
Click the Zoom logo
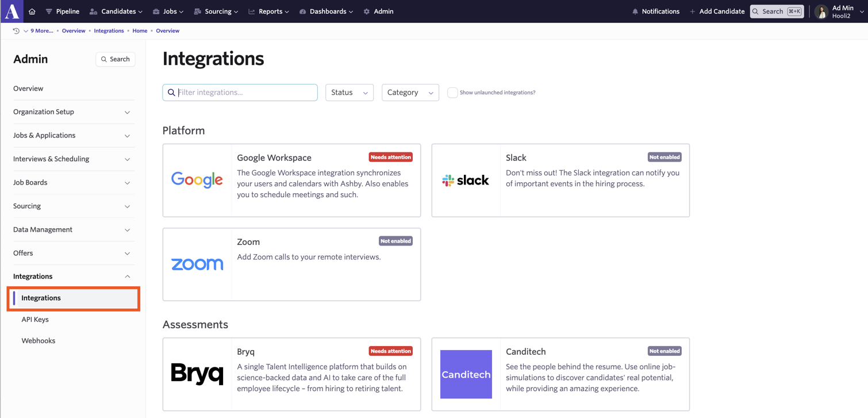coord(197,264)
